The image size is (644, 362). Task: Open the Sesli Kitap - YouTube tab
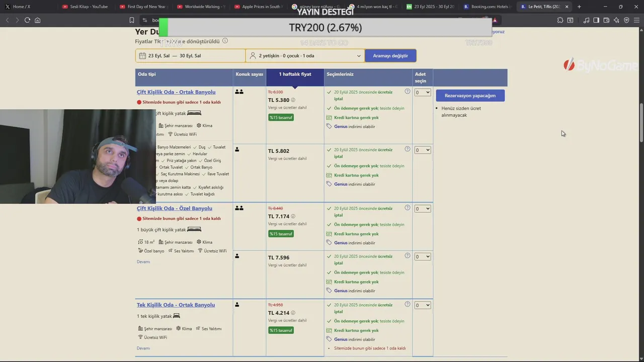[x=87, y=7]
